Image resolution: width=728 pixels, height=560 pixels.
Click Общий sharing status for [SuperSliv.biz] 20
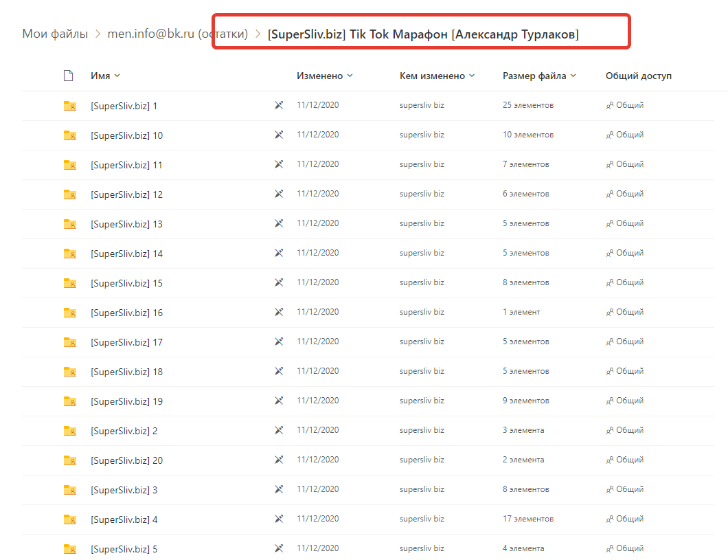(624, 460)
